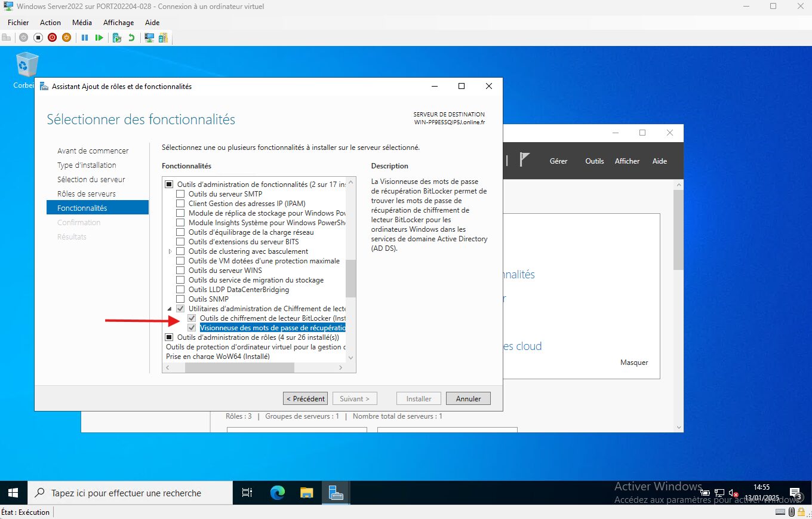Go to Avant de commencer step
The height and width of the screenshot is (519, 812).
click(x=93, y=151)
